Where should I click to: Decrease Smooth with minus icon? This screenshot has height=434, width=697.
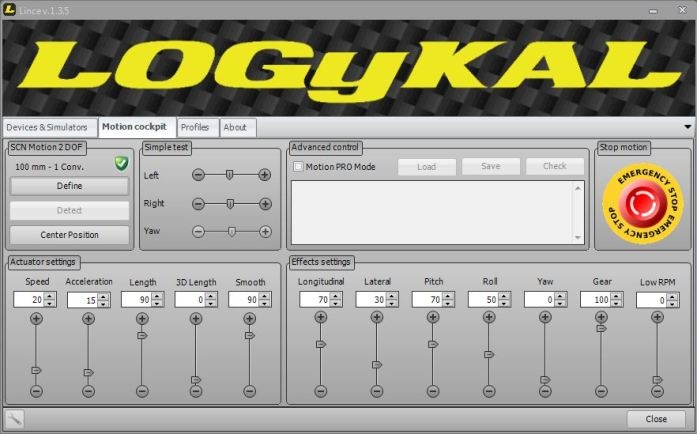click(x=250, y=391)
